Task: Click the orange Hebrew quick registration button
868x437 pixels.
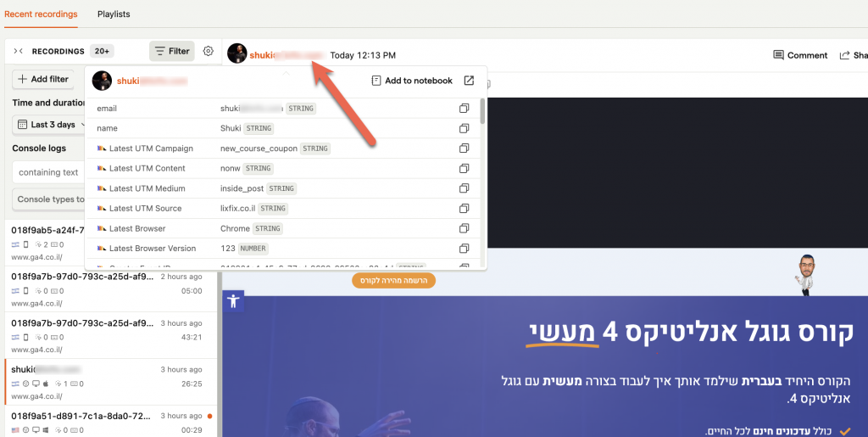Action: pyautogui.click(x=393, y=281)
